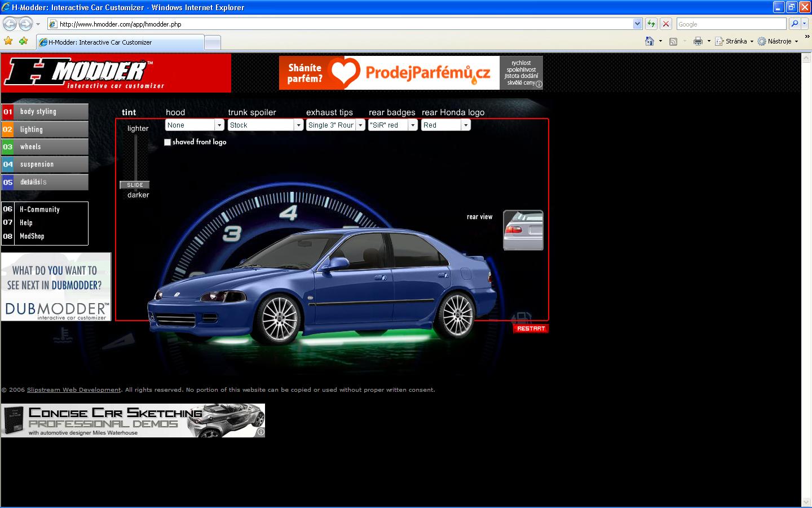The width and height of the screenshot is (812, 508).
Task: Click the Print icon in toolbar
Action: coord(698,41)
